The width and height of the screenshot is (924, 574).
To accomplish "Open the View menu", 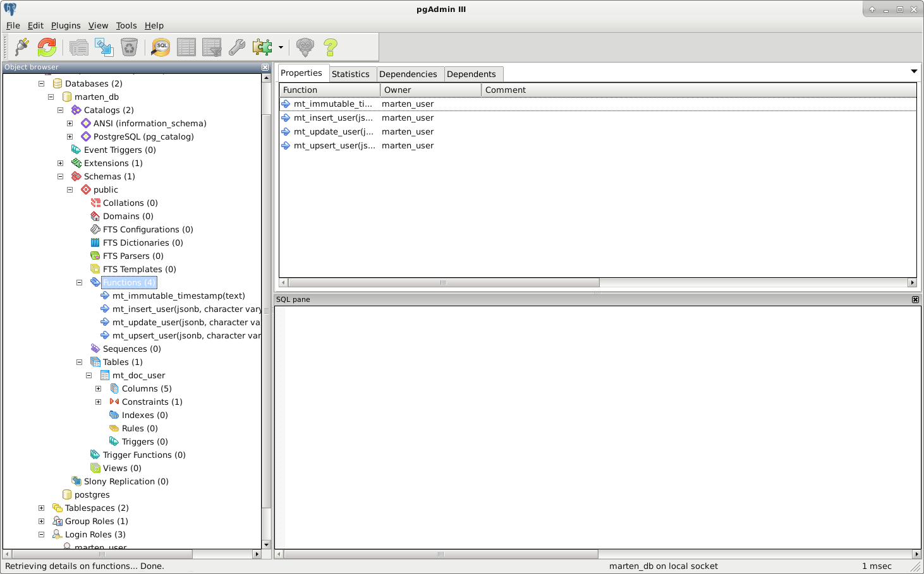I will pyautogui.click(x=98, y=25).
